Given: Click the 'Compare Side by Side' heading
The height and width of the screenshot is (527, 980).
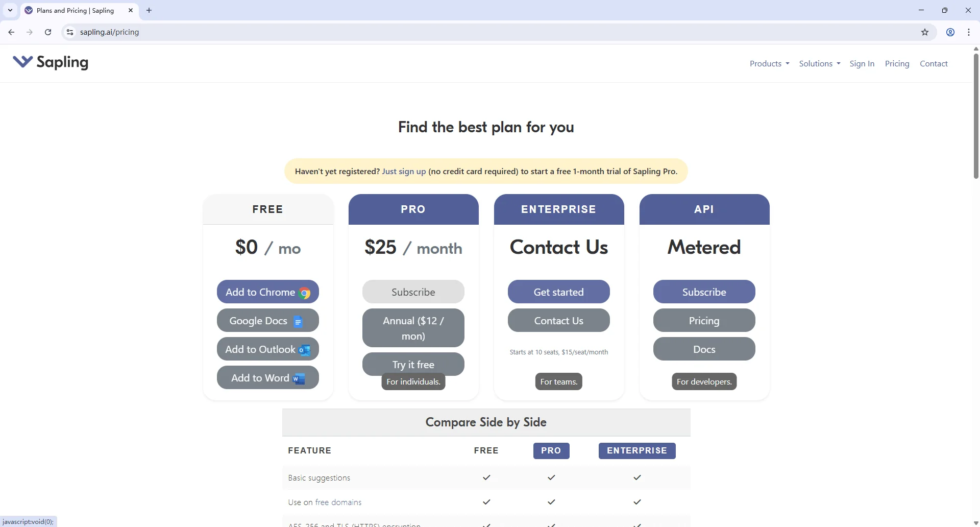Looking at the screenshot, I should pos(486,422).
